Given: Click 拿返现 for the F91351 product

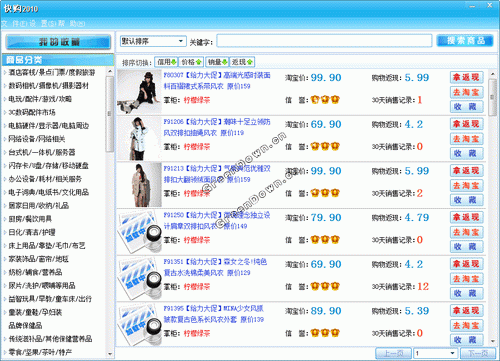Looking at the screenshot, I should click(x=466, y=264).
